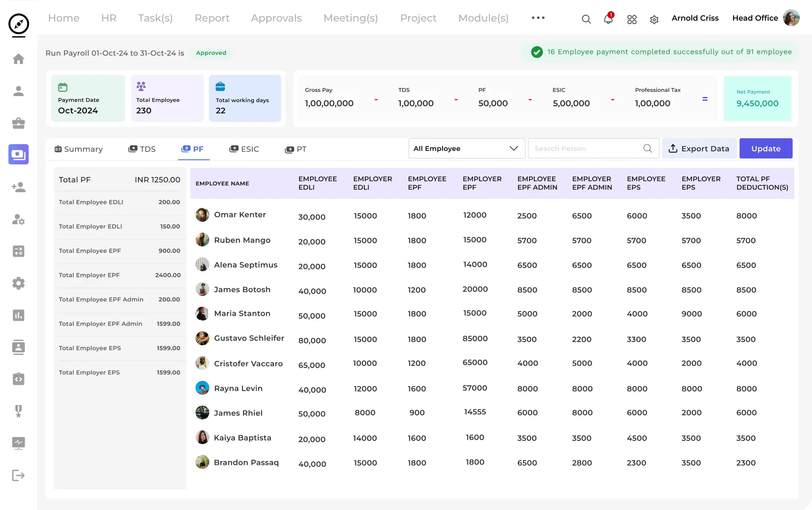Open the reports bar-chart icon in sidebar

pos(19,315)
